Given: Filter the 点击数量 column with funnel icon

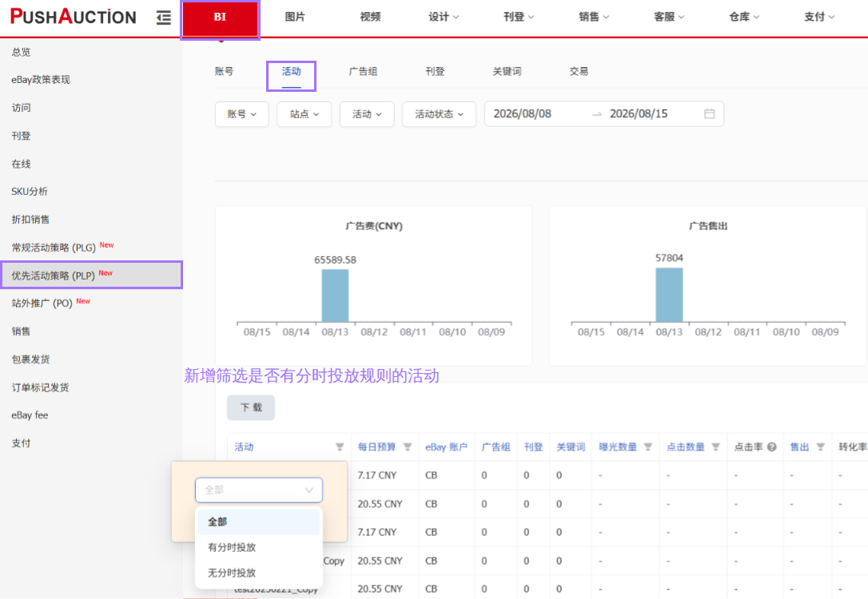Looking at the screenshot, I should tap(715, 447).
